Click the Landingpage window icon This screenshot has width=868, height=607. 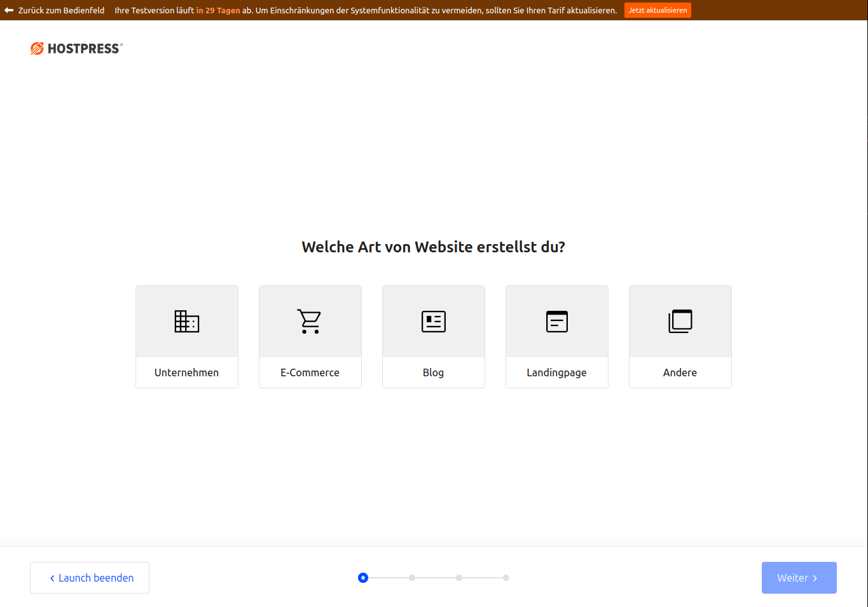557,322
